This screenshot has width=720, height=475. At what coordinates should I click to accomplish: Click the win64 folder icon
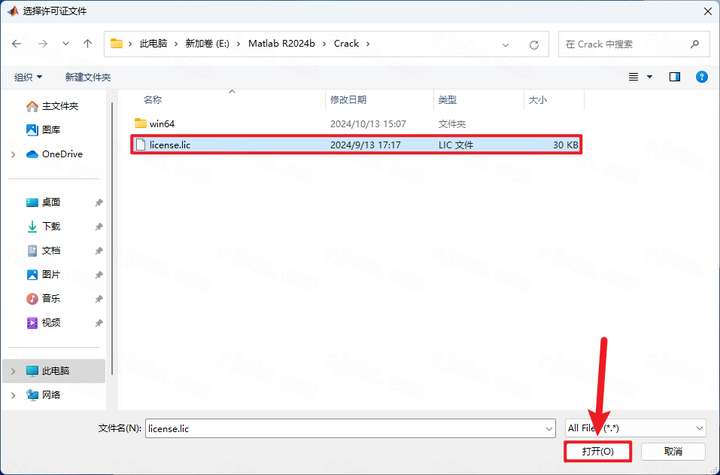(140, 123)
